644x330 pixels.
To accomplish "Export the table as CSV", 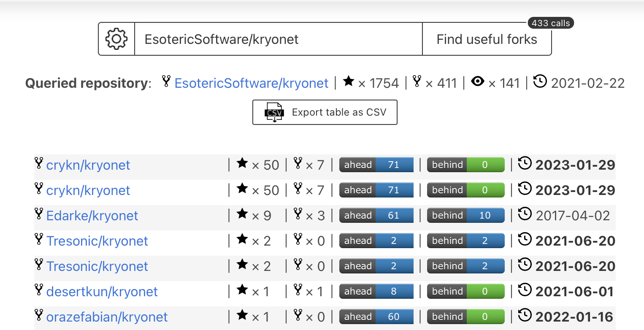I will click(325, 112).
